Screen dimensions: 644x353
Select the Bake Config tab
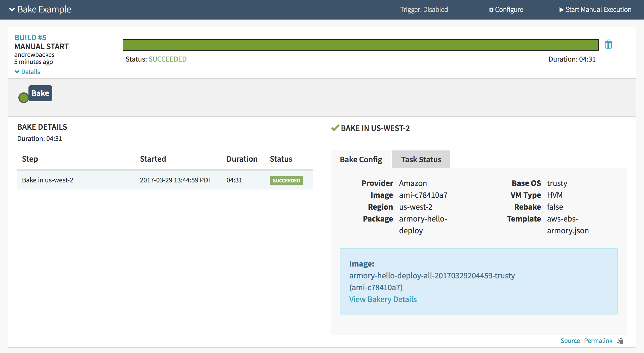coord(361,160)
